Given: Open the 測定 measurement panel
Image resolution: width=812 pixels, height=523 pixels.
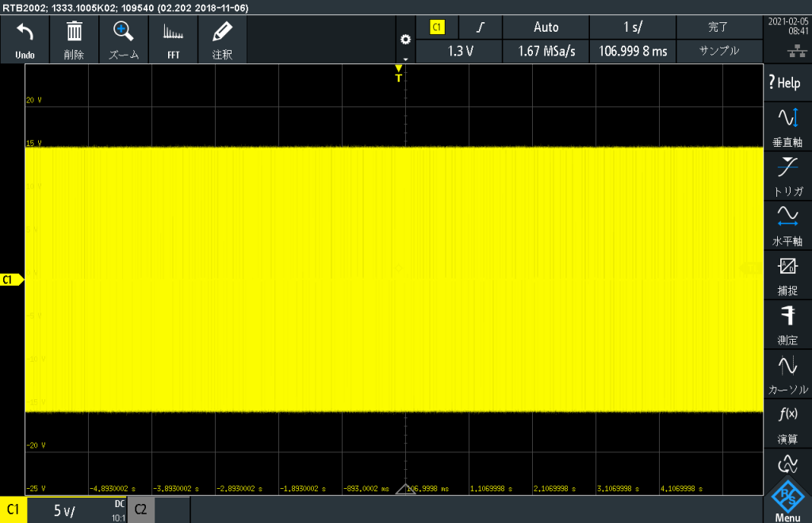Looking at the screenshot, I should (x=787, y=324).
